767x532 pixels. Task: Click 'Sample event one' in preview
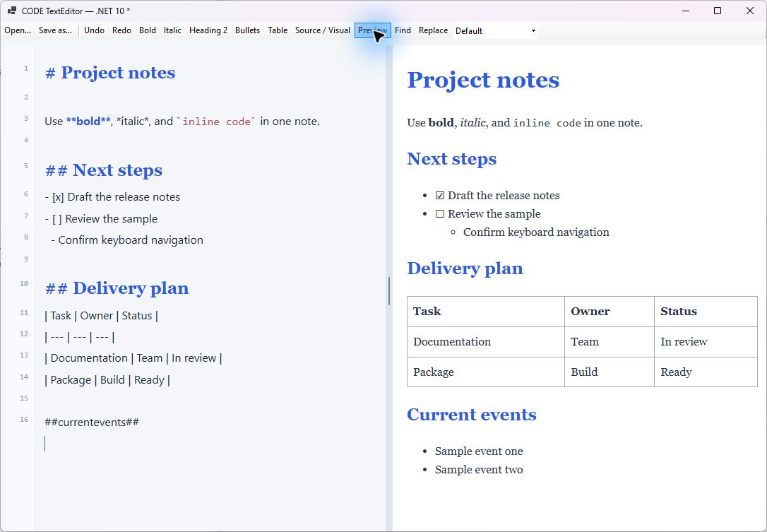coord(479,451)
